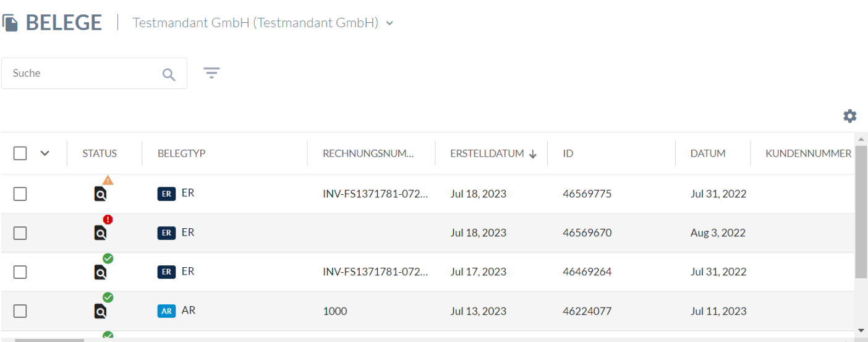Open the filter options icon

click(x=212, y=74)
